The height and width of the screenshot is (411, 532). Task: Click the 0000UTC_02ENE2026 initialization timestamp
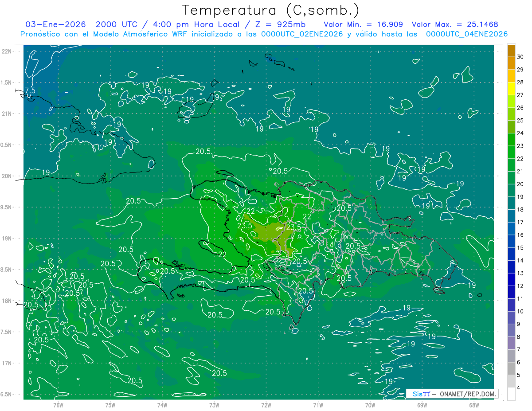[302, 34]
